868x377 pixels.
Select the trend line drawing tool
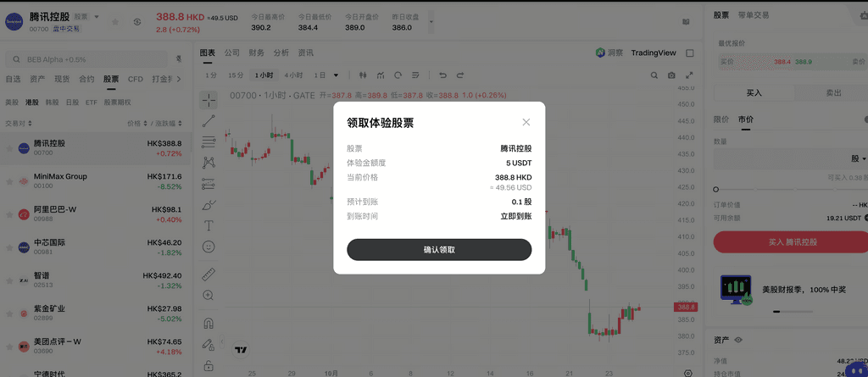point(209,120)
